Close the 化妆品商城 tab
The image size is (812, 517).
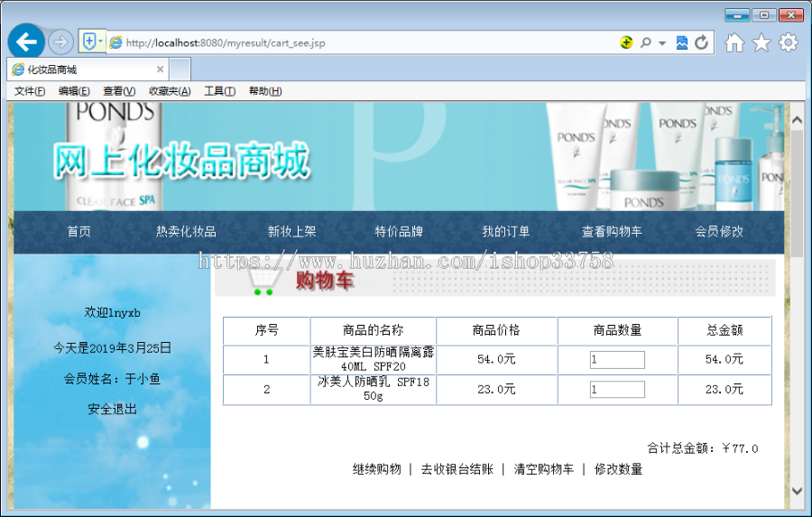pos(160,69)
